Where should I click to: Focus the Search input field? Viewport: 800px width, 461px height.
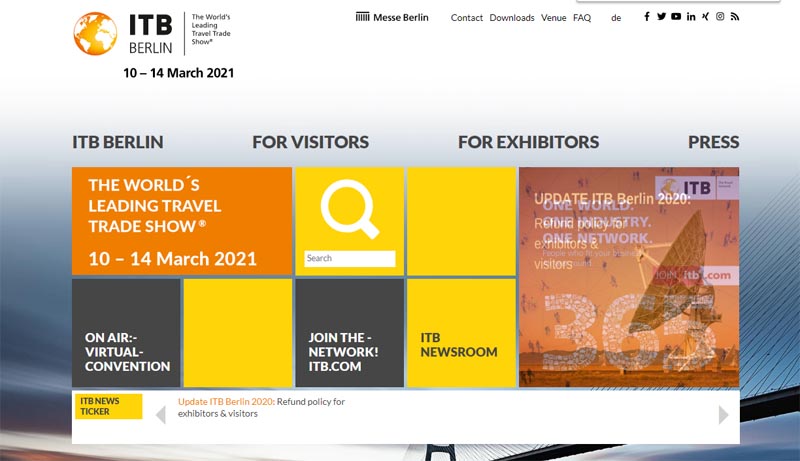point(350,258)
